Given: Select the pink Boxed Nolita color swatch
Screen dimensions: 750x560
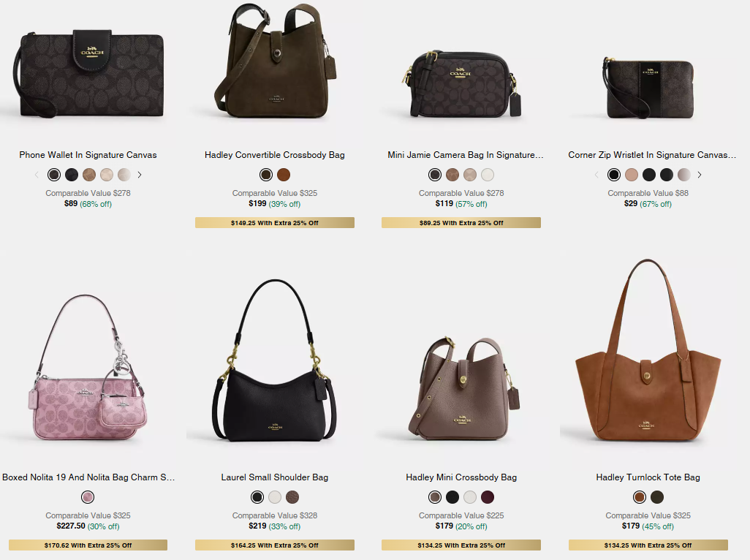Looking at the screenshot, I should (88, 497).
